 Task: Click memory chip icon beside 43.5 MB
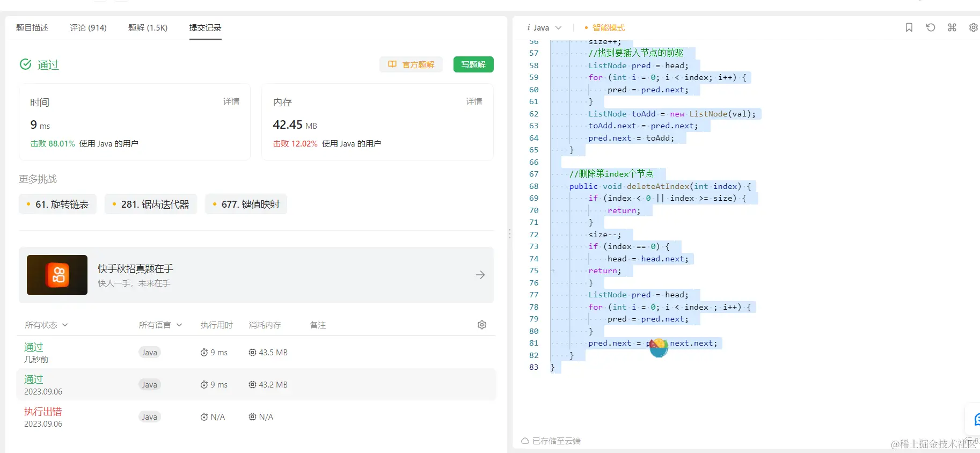[x=252, y=353]
